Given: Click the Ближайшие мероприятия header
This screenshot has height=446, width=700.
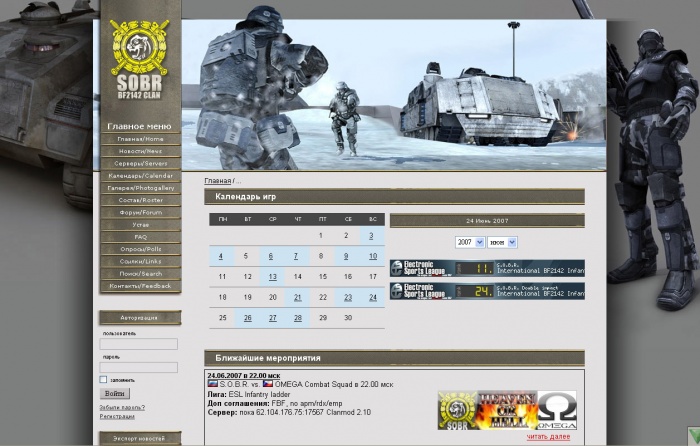Looking at the screenshot, I should coord(394,358).
